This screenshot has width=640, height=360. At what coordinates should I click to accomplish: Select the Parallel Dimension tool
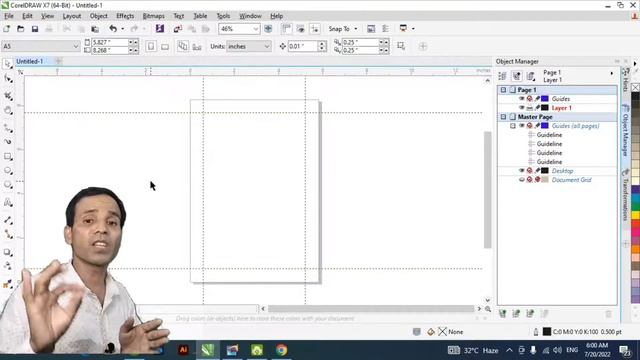(x=8, y=220)
